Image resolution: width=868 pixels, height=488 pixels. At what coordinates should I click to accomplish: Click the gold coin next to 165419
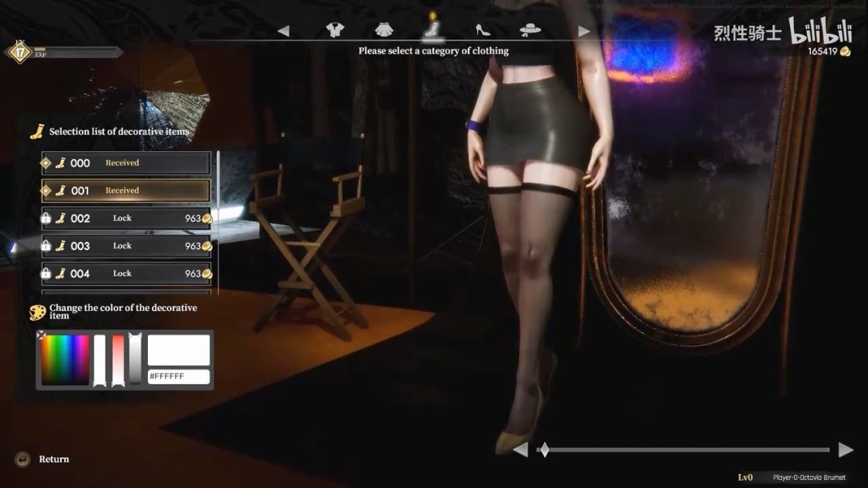click(845, 51)
